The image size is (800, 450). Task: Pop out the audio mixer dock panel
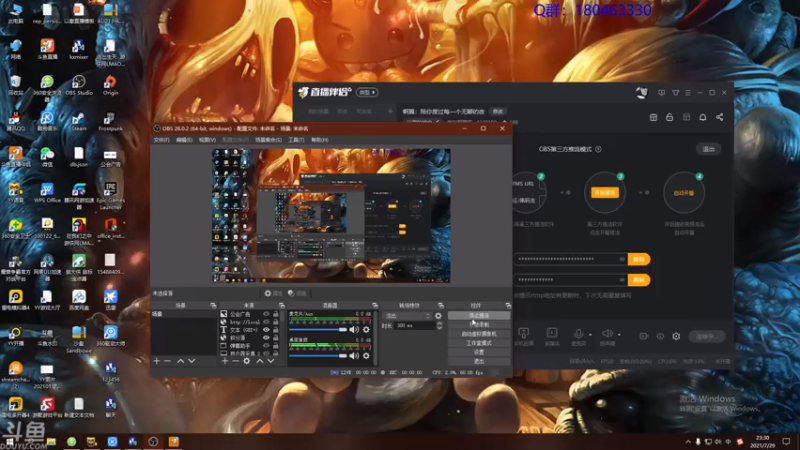coord(374,305)
